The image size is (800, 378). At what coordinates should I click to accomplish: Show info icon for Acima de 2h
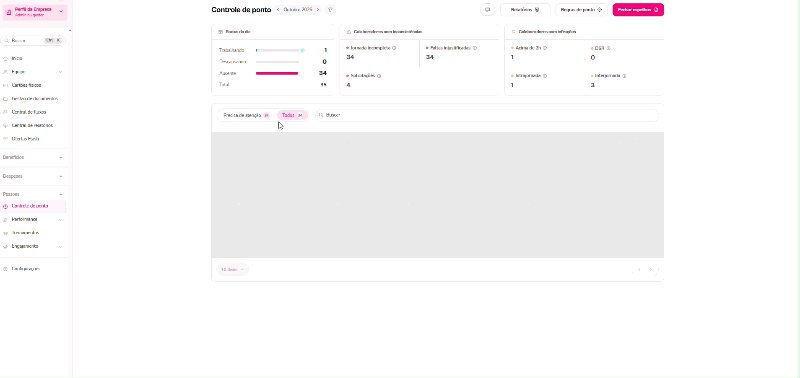coord(545,48)
